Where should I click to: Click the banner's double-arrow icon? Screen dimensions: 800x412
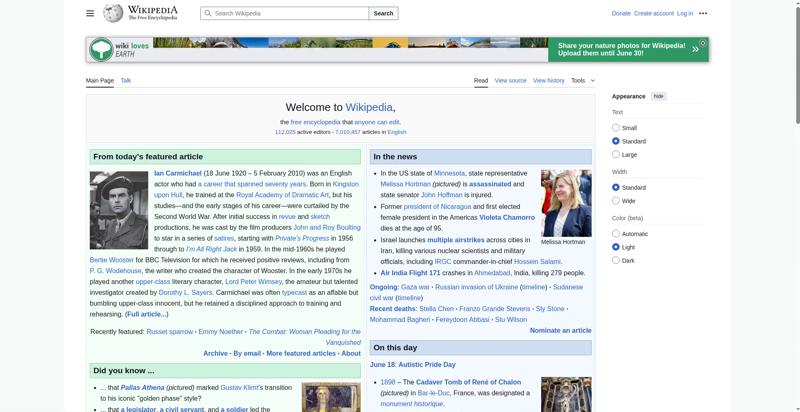pyautogui.click(x=695, y=49)
